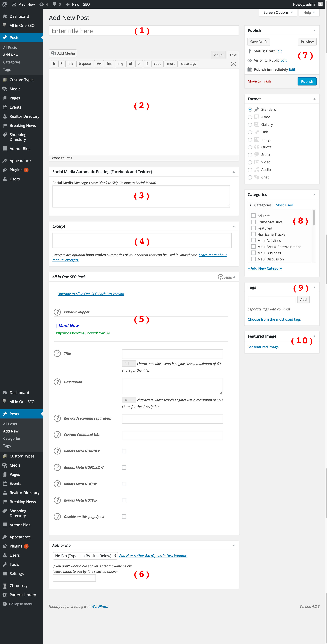Open the comments bubble icon in the admin bar

point(54,4)
